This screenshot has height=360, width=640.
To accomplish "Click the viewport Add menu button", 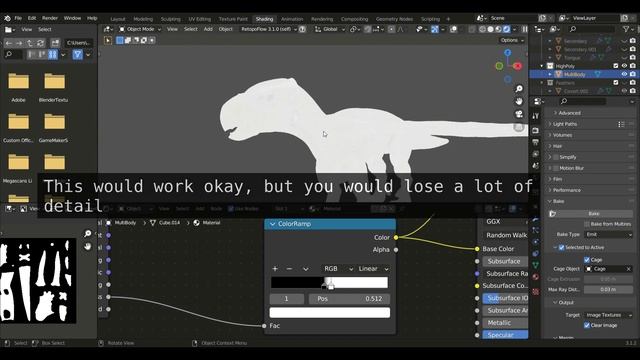I will point(208,29).
